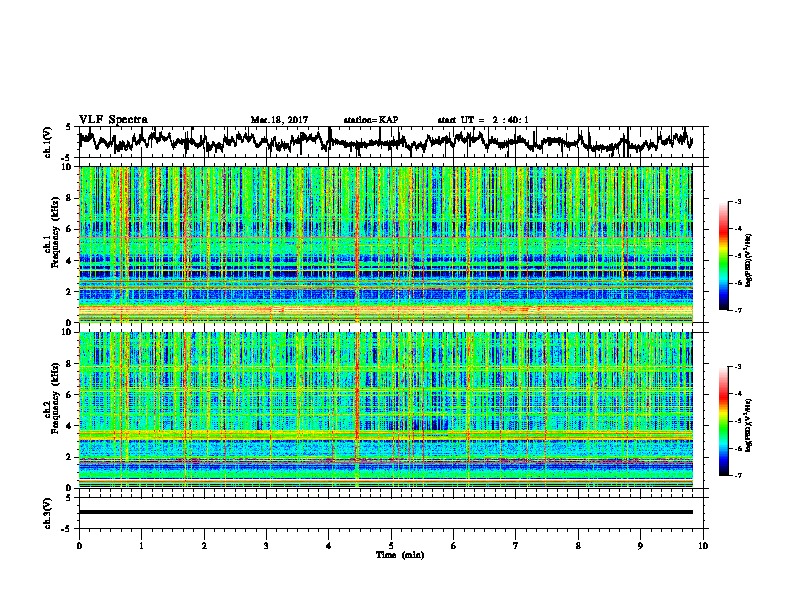Click the ch.1 spectrogram panel
This screenshot has width=792, height=612.
[x=385, y=244]
